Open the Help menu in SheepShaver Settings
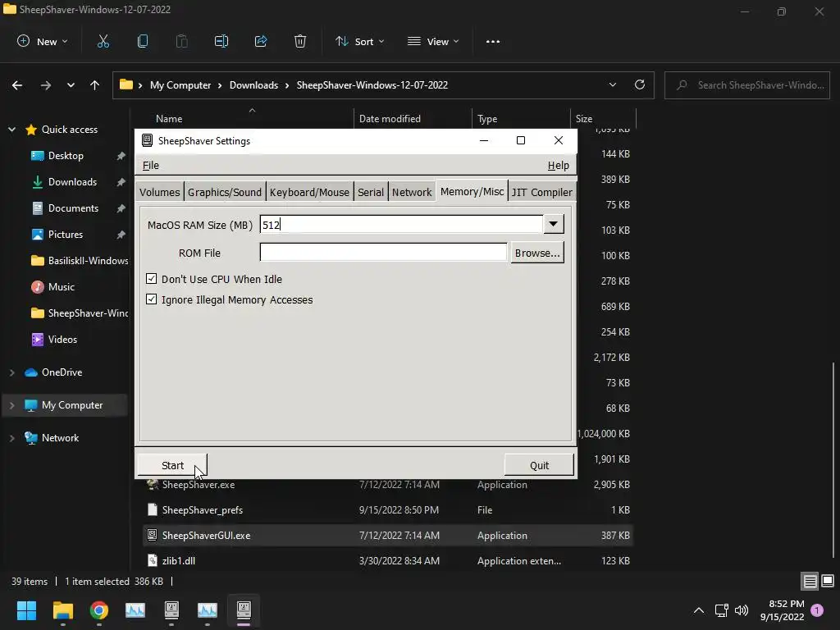 [x=558, y=166]
